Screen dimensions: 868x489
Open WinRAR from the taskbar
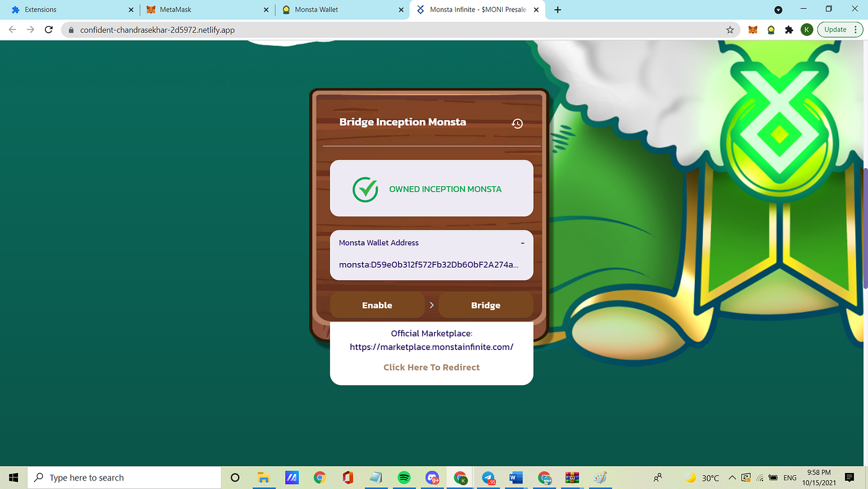pyautogui.click(x=572, y=478)
